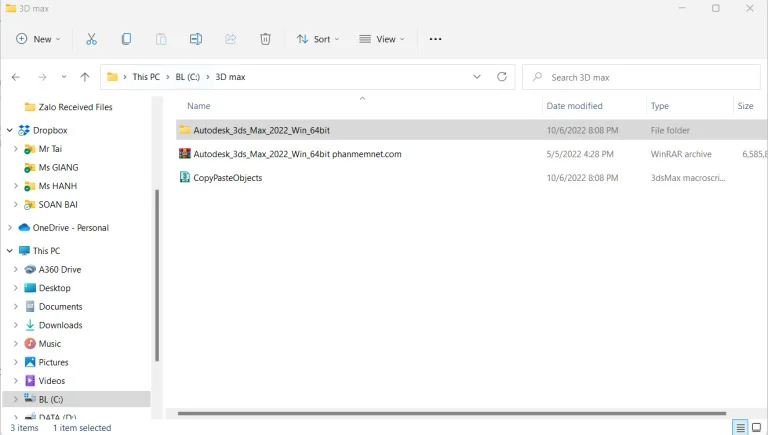Select Dropbox in the navigation pane
The height and width of the screenshot is (435, 768).
point(50,130)
